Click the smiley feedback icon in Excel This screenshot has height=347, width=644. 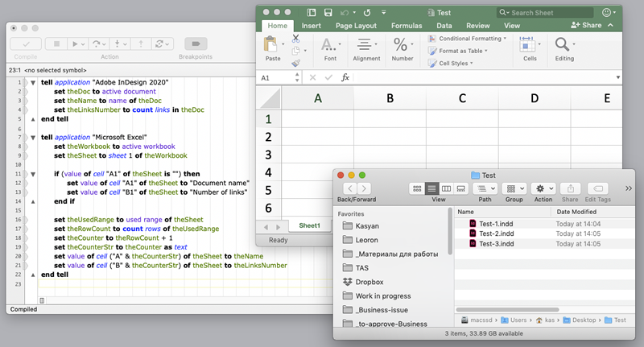(606, 13)
